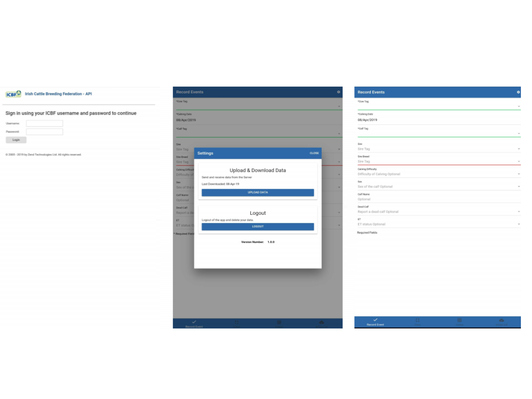532x399 pixels.
Task: Click the UPLOAD DATA button
Action: point(258,192)
